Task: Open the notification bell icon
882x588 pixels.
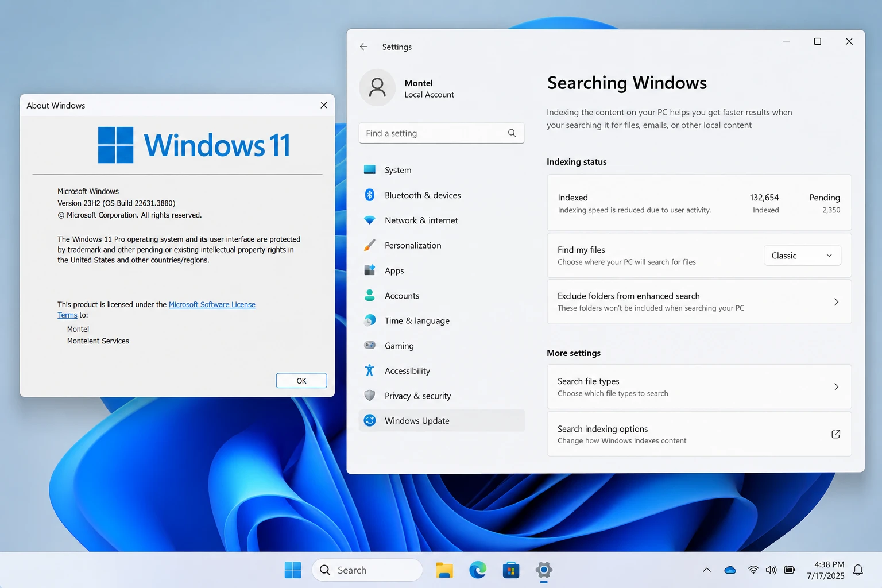Action: pos(858,570)
